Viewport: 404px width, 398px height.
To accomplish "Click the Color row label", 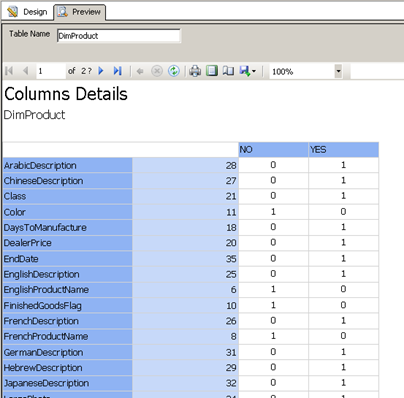I will coord(67,212).
